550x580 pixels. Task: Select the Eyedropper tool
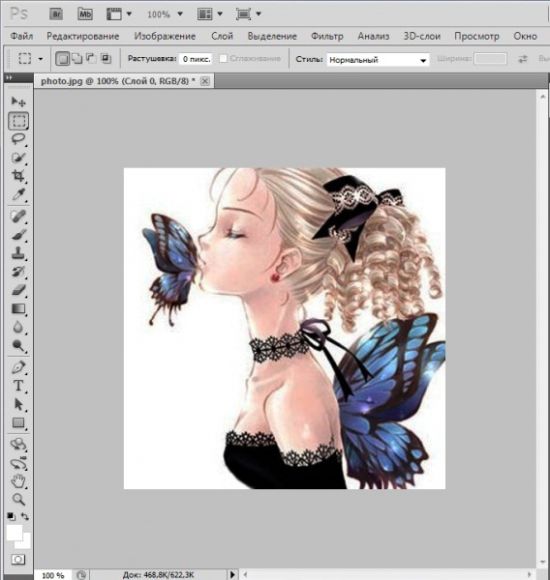[18, 194]
